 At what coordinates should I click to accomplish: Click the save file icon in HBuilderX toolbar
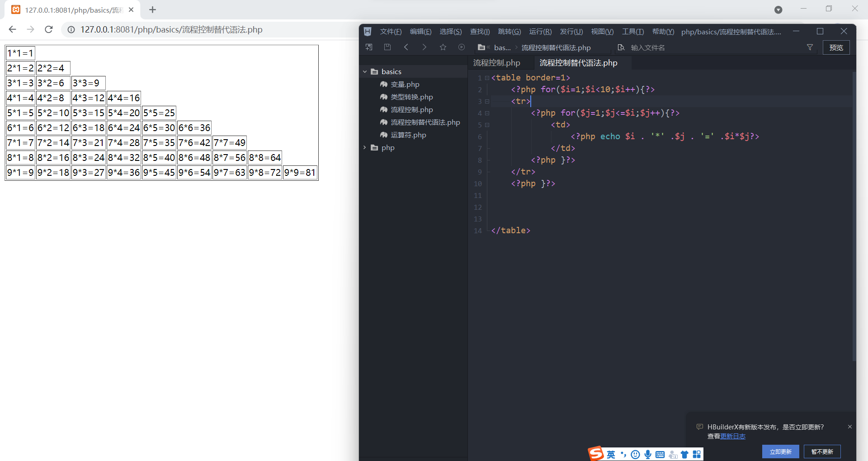[387, 47]
